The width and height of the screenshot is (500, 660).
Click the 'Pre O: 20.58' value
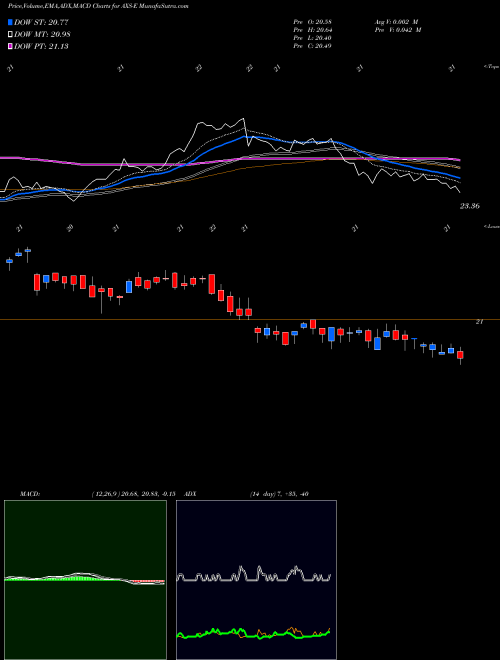click(312, 22)
